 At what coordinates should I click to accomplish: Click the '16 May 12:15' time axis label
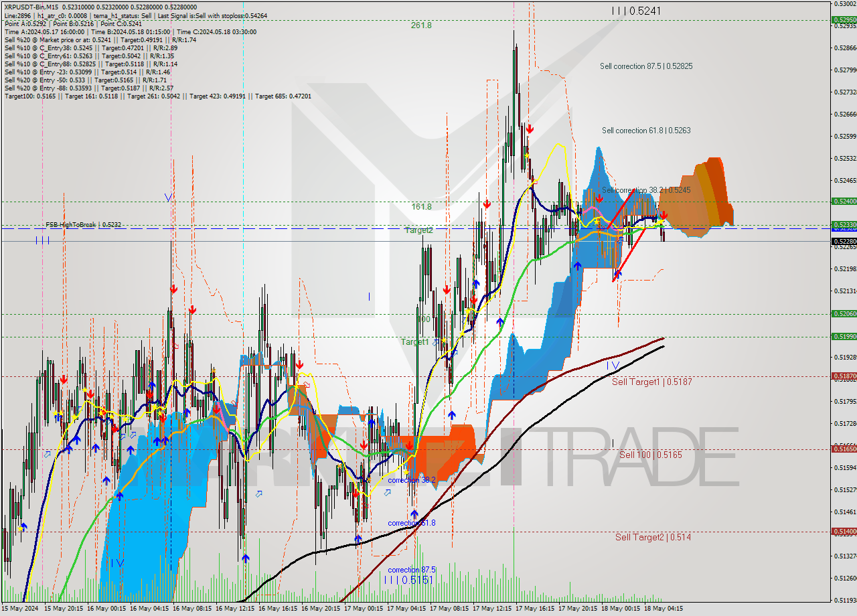click(236, 609)
